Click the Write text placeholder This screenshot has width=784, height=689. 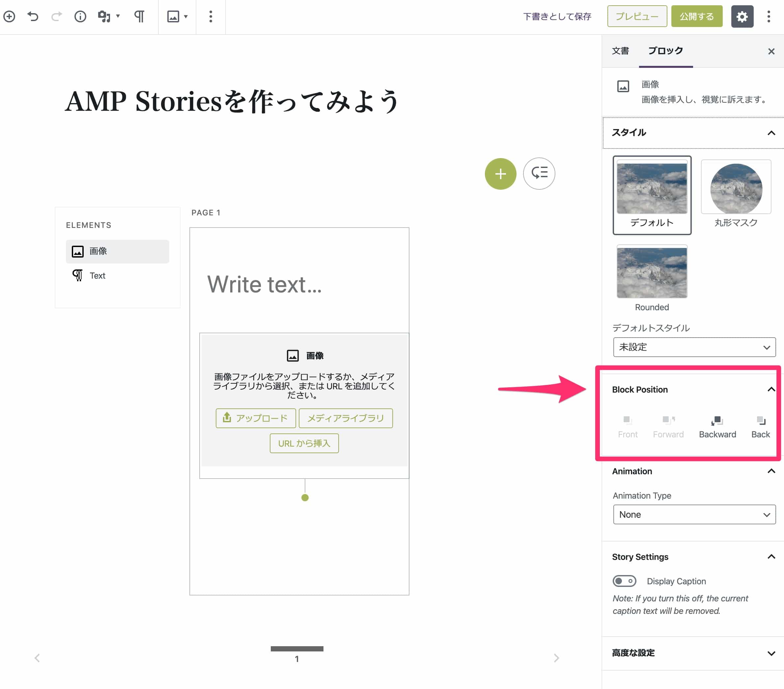(x=265, y=285)
